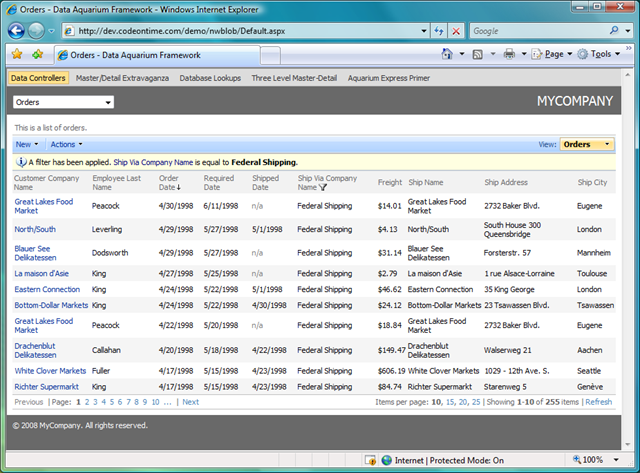The image size is (640, 473).
Task: Click the Add to Favorites icon
Action: pos(38,54)
